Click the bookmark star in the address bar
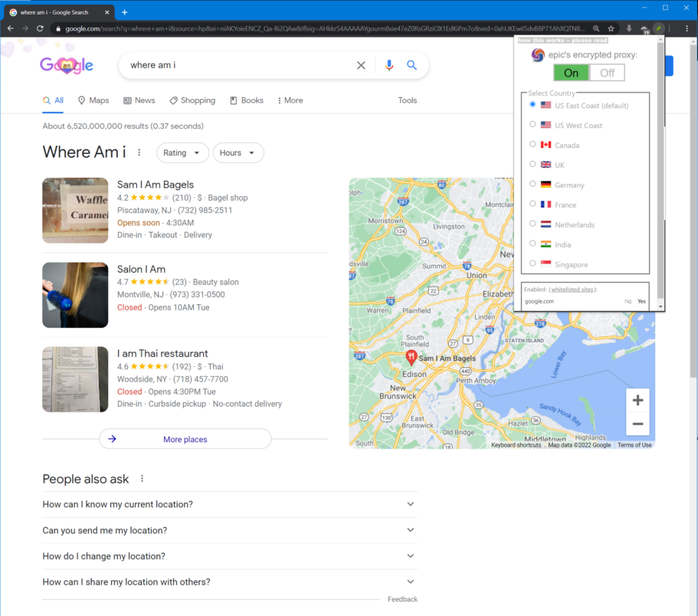This screenshot has height=616, width=698. tap(611, 28)
